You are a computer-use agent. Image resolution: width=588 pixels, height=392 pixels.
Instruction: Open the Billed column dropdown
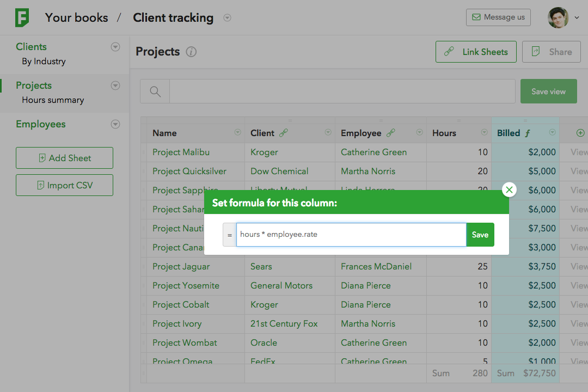[x=553, y=132]
